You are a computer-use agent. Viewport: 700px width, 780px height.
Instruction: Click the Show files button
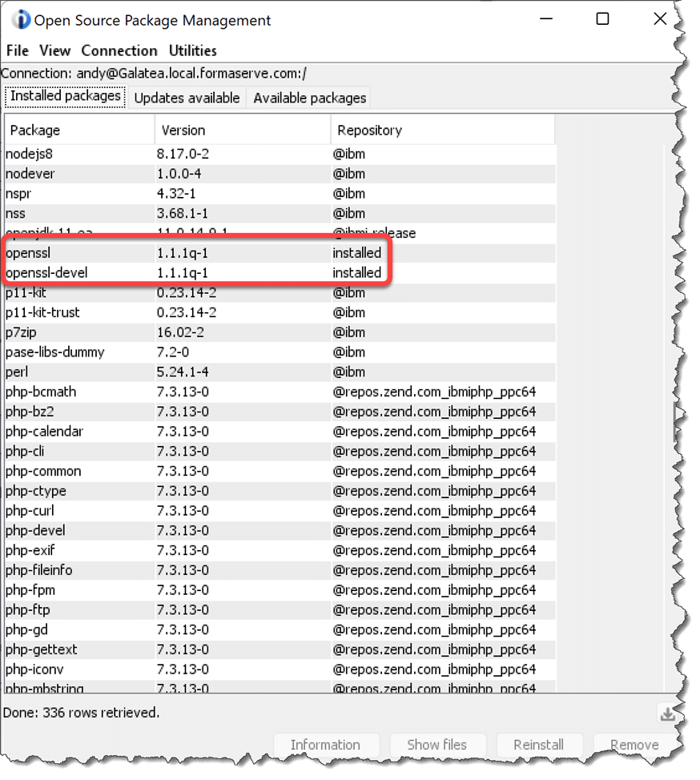(436, 745)
